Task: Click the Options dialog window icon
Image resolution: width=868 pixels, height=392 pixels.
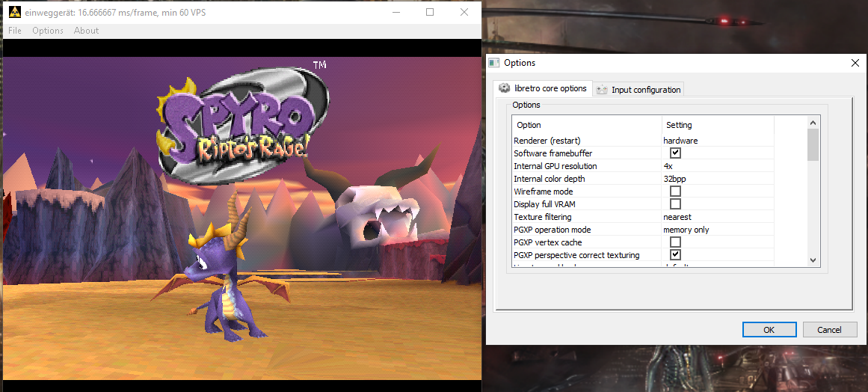Action: pyautogui.click(x=493, y=63)
